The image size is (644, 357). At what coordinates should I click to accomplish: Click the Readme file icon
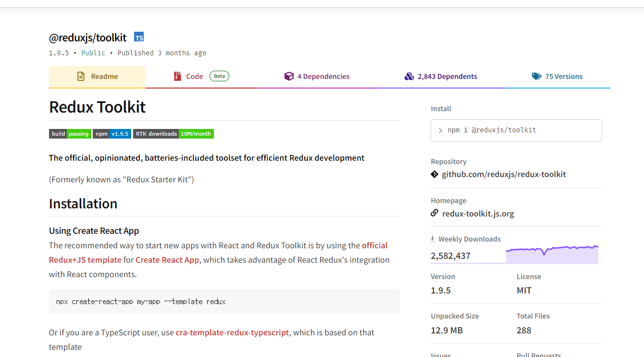[x=81, y=76]
